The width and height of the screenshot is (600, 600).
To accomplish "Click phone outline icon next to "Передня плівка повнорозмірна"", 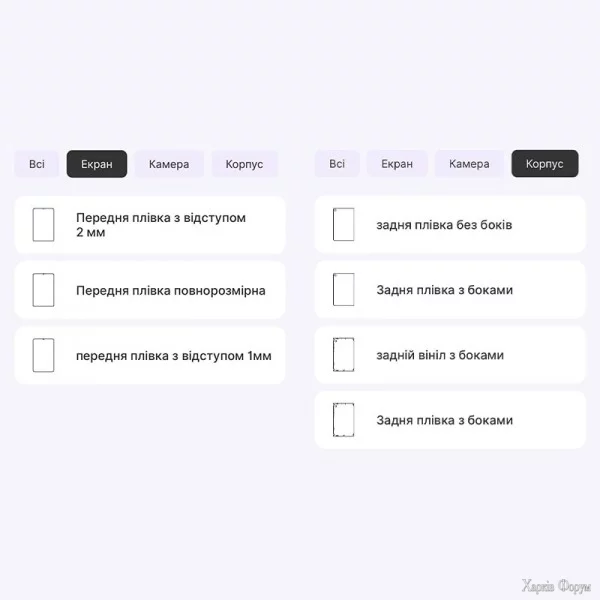I will [43, 290].
